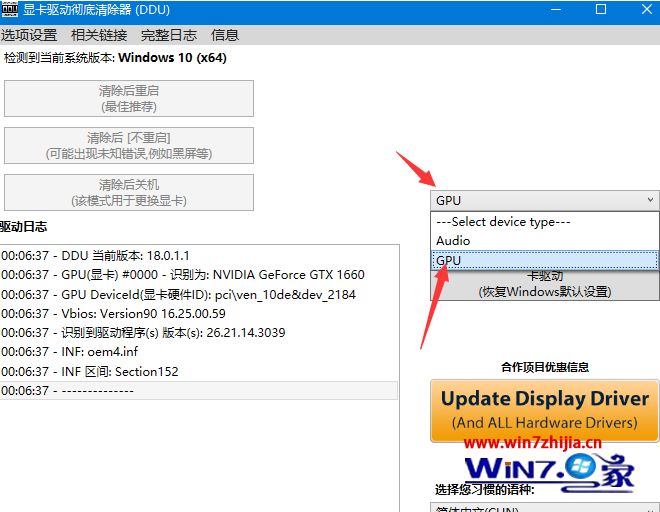
Task: Open the 相关链接 menu
Action: point(99,35)
